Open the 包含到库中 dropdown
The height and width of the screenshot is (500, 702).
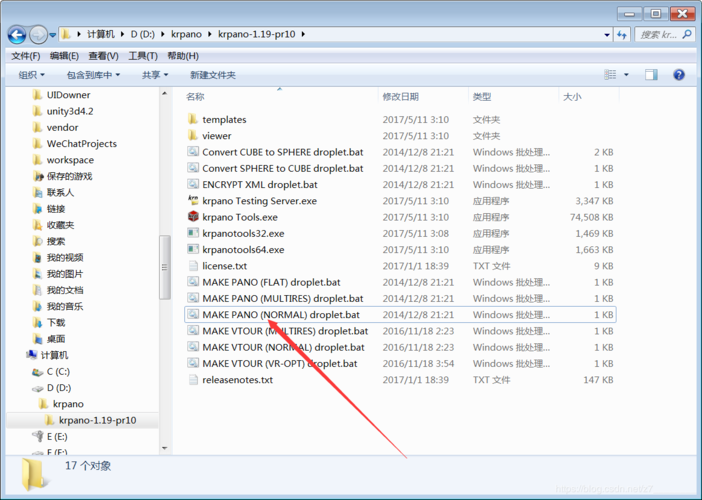click(93, 75)
